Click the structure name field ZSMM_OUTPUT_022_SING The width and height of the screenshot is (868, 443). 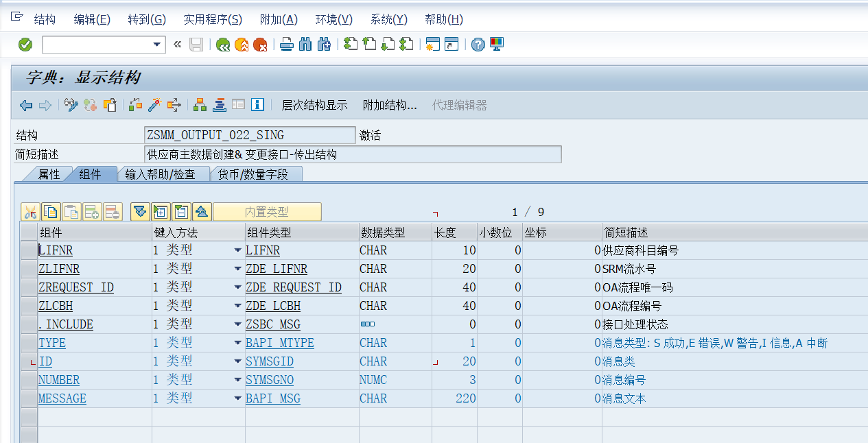pyautogui.click(x=250, y=135)
